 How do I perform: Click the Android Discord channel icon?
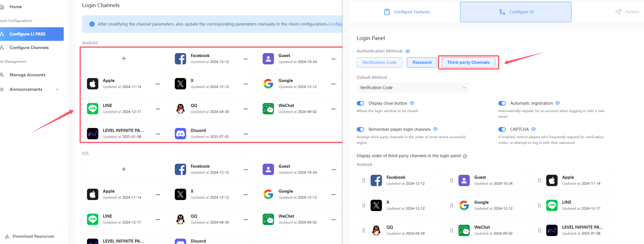180,134
